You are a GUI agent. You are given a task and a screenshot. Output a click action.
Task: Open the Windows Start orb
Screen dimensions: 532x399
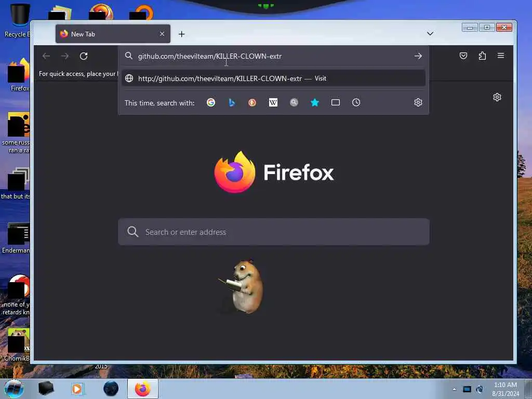pyautogui.click(x=14, y=389)
